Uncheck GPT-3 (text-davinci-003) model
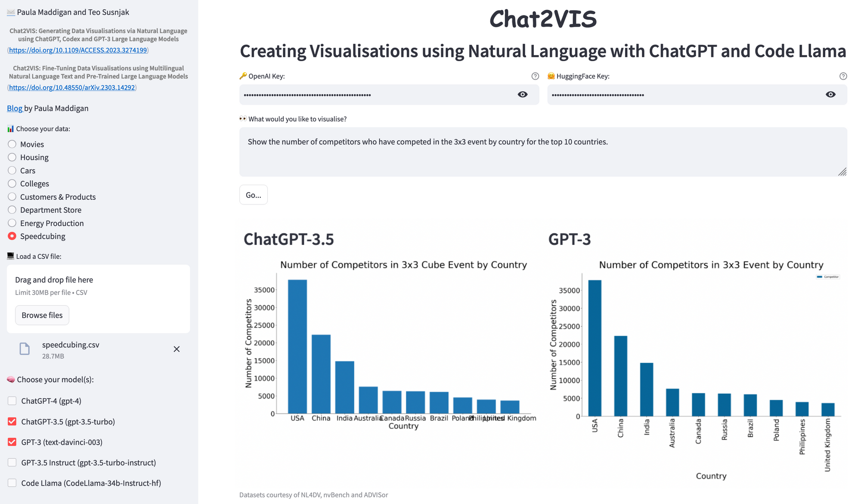Image resolution: width=861 pixels, height=504 pixels. 12,442
